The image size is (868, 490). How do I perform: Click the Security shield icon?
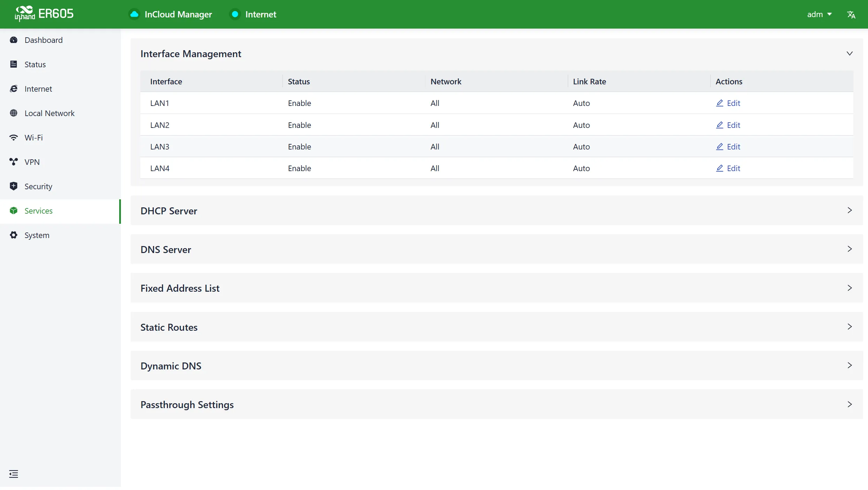(14, 186)
